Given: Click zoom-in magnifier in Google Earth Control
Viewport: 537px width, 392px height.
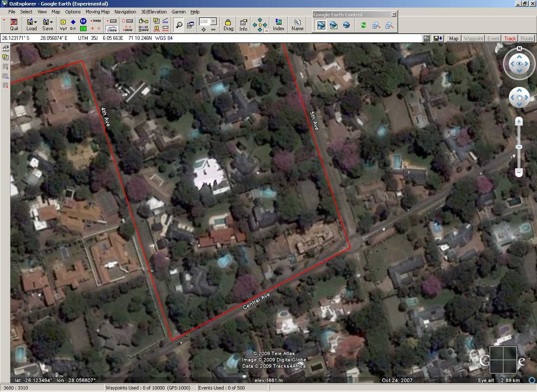Looking at the screenshot, I should [376, 25].
